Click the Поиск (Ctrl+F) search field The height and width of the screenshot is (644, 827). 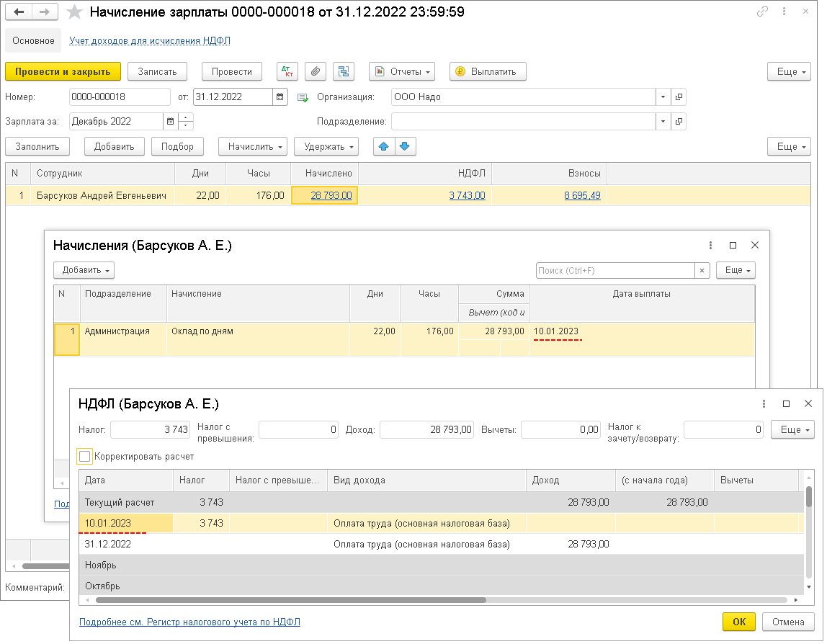(615, 271)
